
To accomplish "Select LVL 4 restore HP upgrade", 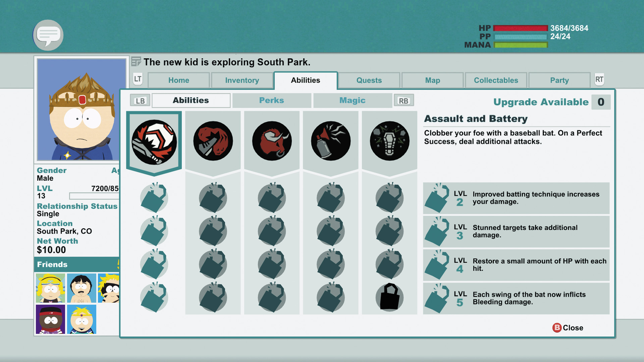I will click(516, 265).
